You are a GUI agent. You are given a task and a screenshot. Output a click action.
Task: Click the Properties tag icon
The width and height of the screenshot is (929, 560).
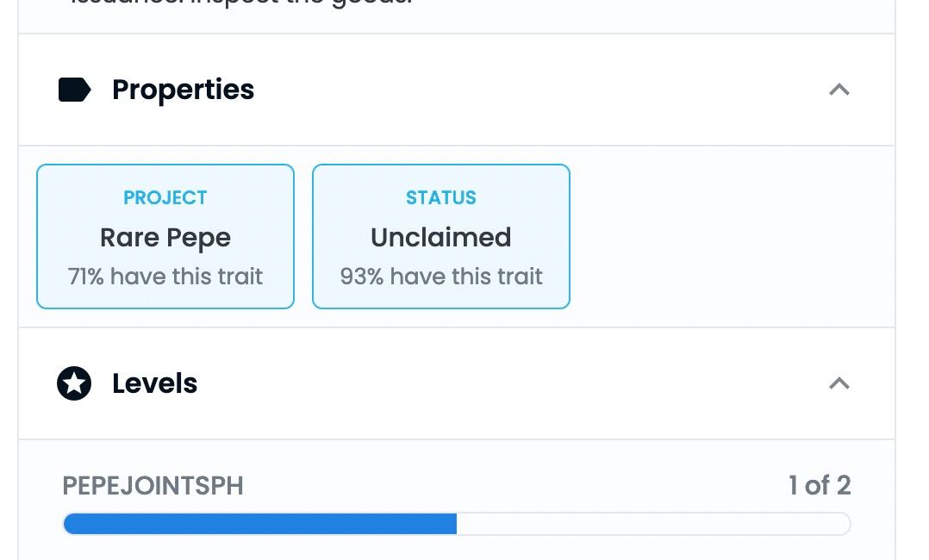pyautogui.click(x=75, y=90)
